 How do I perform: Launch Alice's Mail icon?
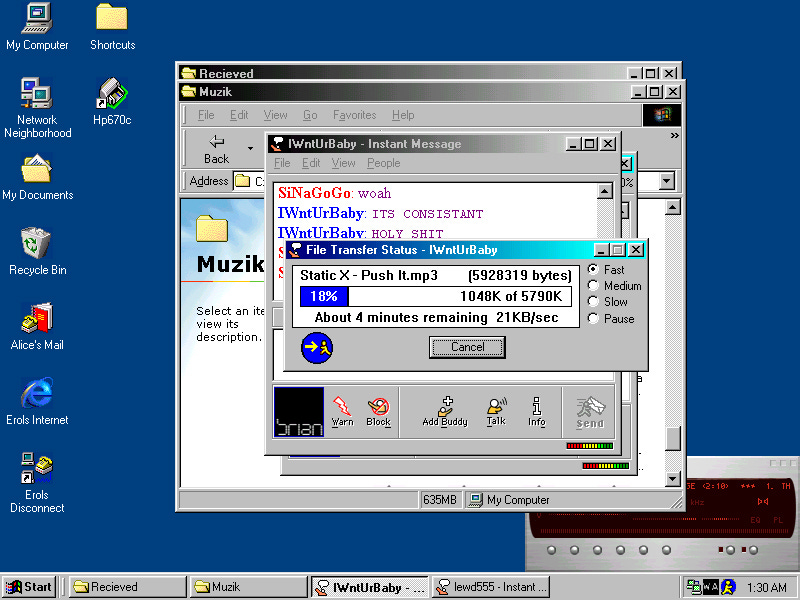tap(37, 327)
